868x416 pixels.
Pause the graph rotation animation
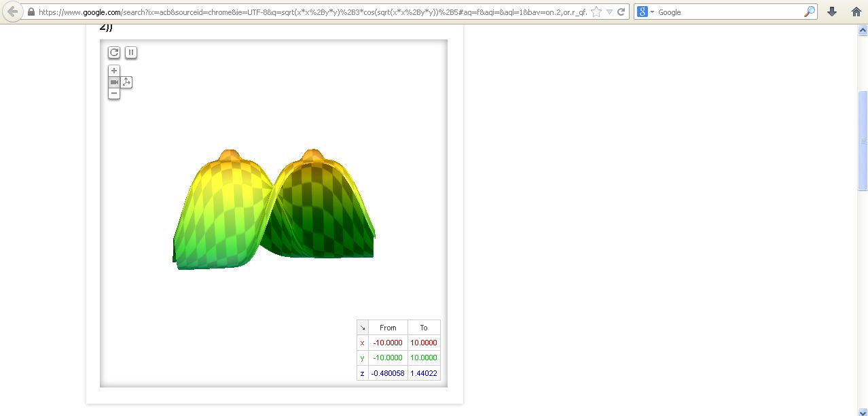pos(131,52)
